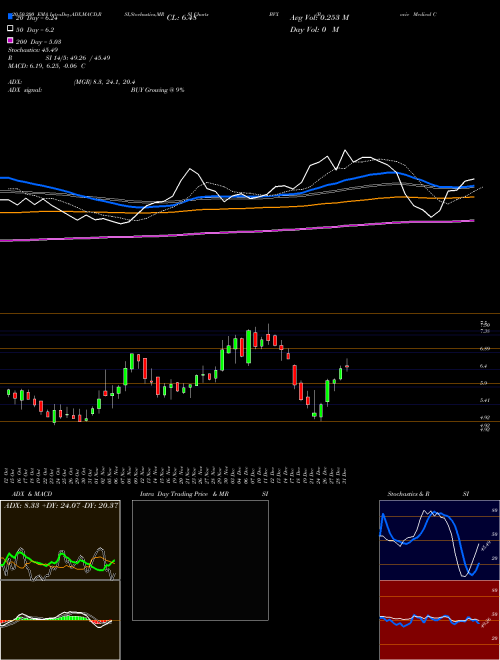The height and width of the screenshot is (660, 500).
Task: Click the magenta 200 Day legend swatch
Action: pyautogui.click(x=10, y=40)
